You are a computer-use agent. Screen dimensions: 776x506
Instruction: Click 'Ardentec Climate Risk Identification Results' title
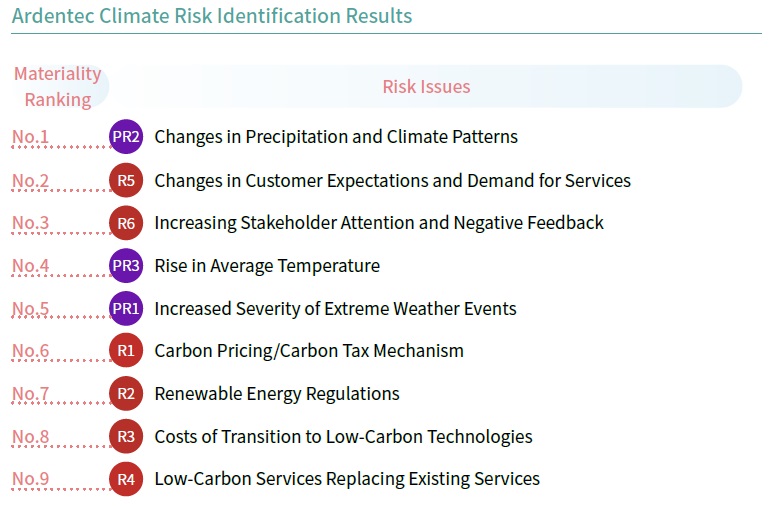point(212,16)
